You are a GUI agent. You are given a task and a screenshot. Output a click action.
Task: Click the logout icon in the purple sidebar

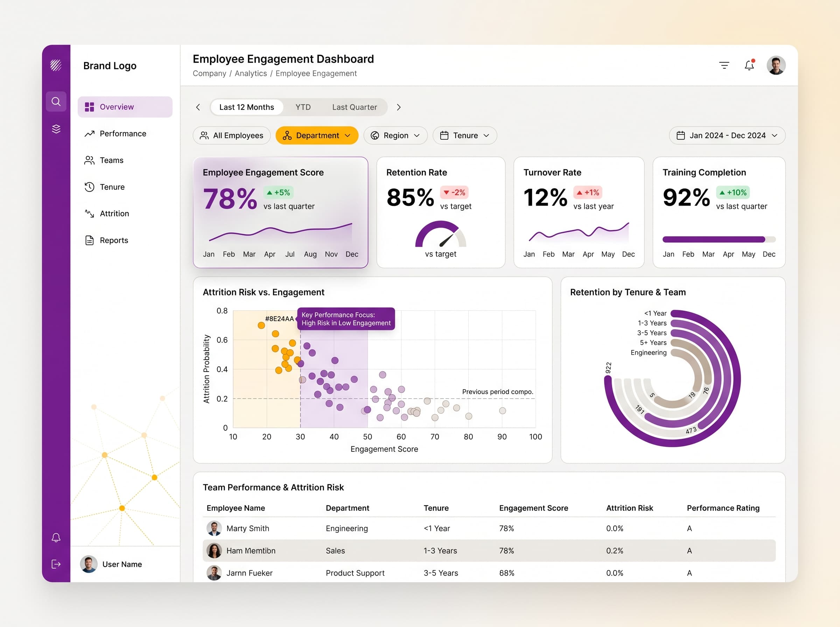click(x=56, y=564)
